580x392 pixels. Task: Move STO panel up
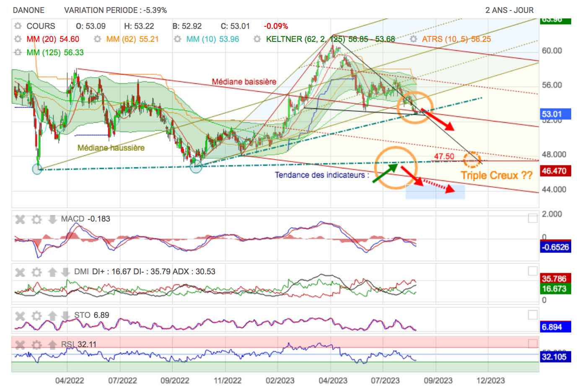(x=52, y=315)
